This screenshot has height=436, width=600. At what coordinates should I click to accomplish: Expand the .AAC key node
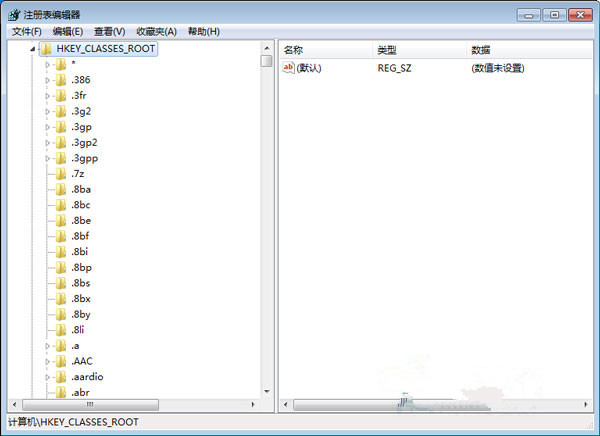(47, 361)
